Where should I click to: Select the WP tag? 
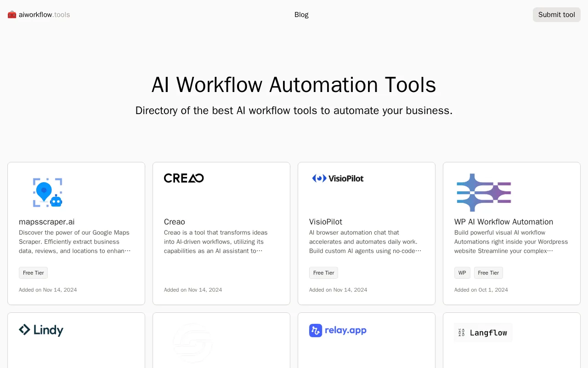pos(462,273)
